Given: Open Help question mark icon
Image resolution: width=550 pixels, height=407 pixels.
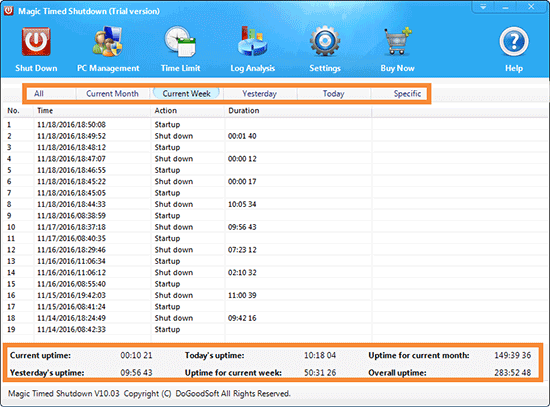Looking at the screenshot, I should 514,42.
